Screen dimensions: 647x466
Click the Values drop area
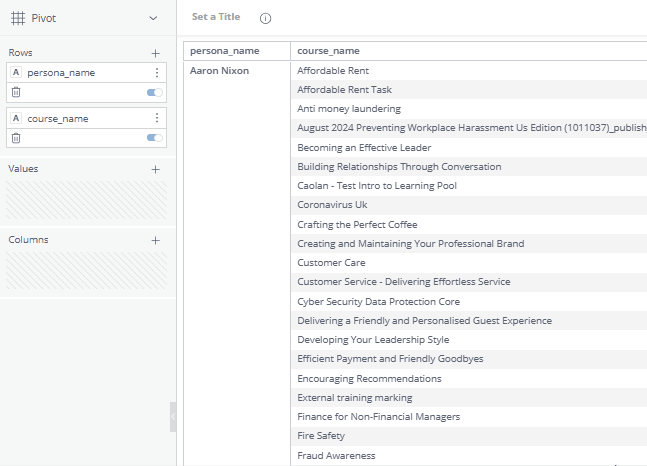click(x=86, y=200)
